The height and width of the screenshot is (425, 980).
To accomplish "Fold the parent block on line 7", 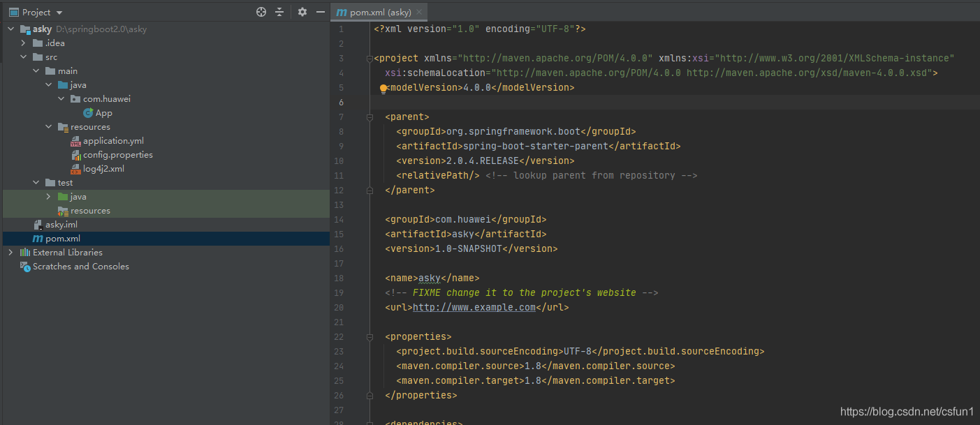I will tap(369, 117).
